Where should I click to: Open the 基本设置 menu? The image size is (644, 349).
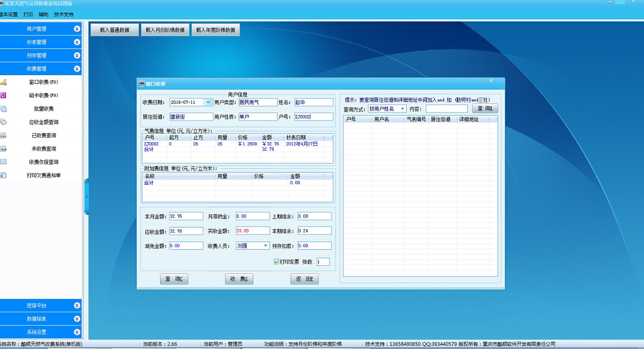pyautogui.click(x=9, y=15)
